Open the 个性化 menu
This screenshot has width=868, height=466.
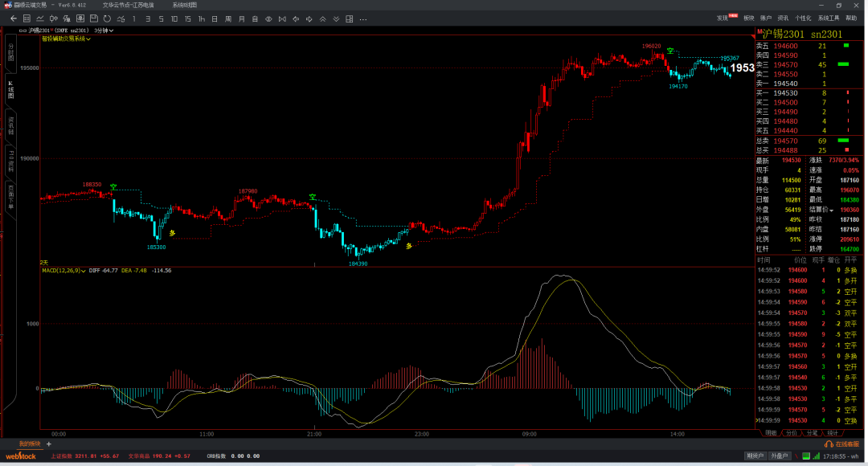pos(803,18)
